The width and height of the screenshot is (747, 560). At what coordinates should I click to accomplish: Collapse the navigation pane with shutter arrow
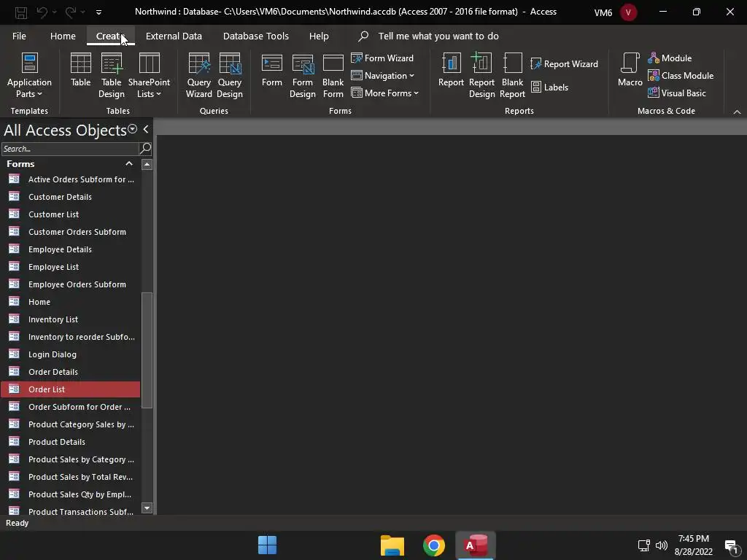point(146,129)
